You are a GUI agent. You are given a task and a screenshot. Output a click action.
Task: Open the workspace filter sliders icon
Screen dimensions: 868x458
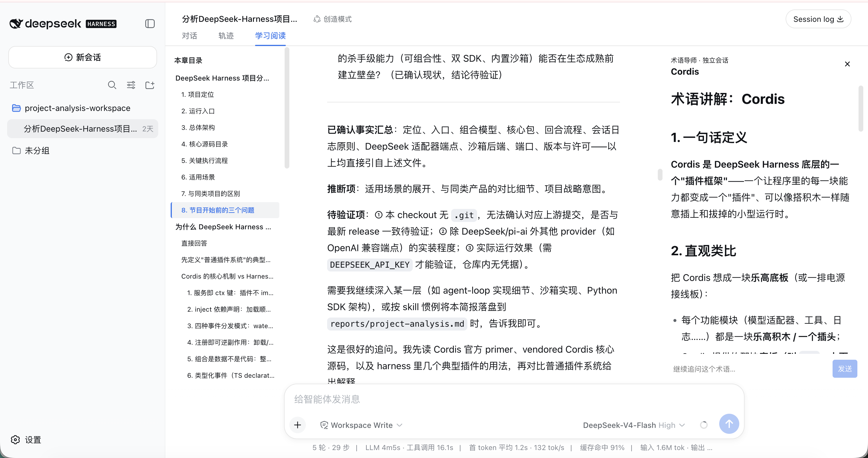coord(131,85)
